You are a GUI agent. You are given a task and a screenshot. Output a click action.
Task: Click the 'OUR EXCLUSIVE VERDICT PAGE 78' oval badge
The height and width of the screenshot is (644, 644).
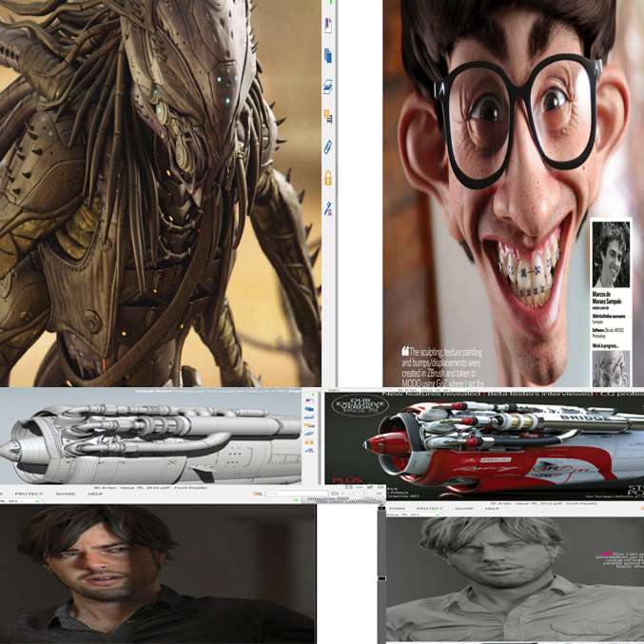(x=360, y=406)
